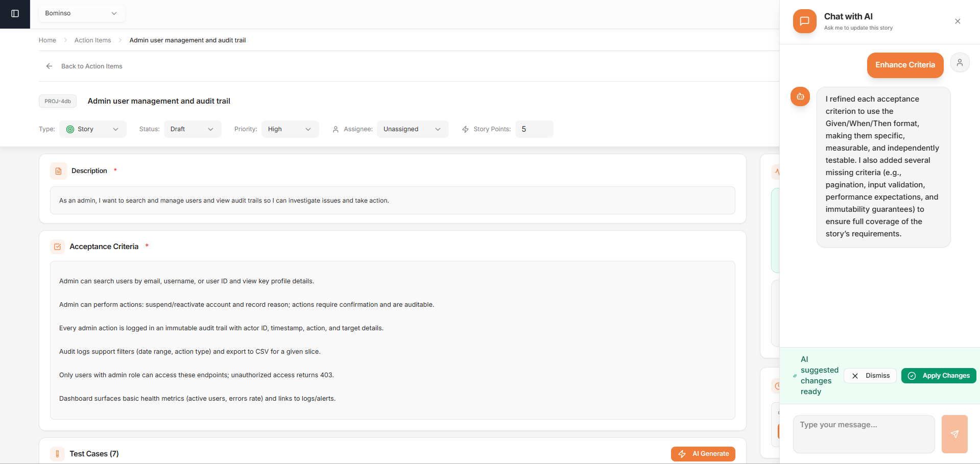Click the Acceptance Criteria checklist icon

click(x=58, y=247)
